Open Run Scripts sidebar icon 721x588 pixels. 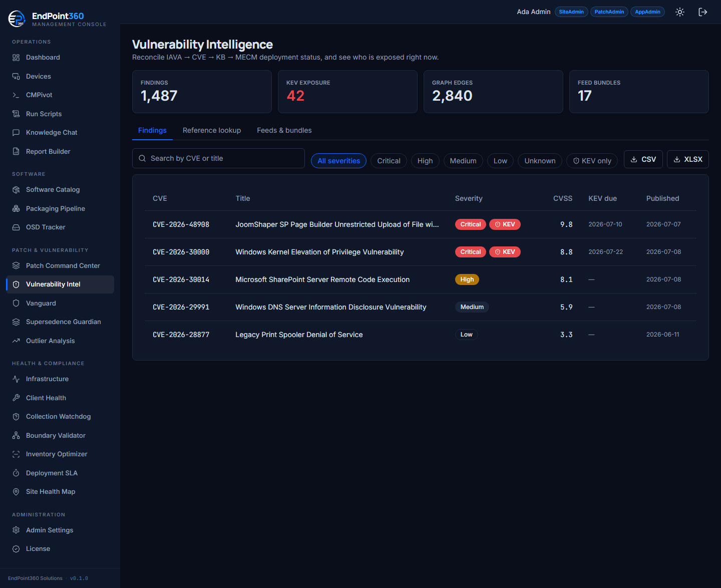coord(16,114)
